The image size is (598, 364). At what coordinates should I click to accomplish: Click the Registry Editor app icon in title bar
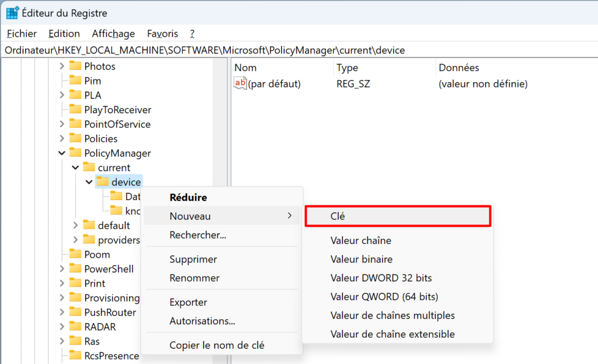point(13,13)
